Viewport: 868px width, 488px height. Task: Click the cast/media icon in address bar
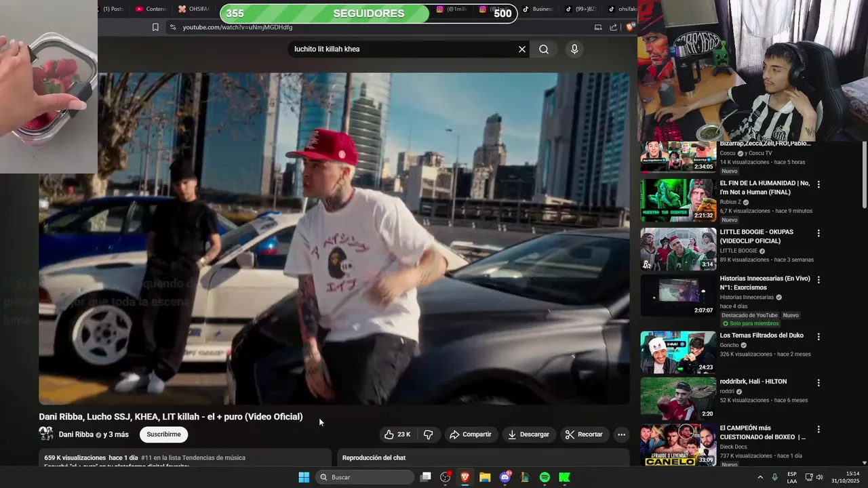(598, 27)
